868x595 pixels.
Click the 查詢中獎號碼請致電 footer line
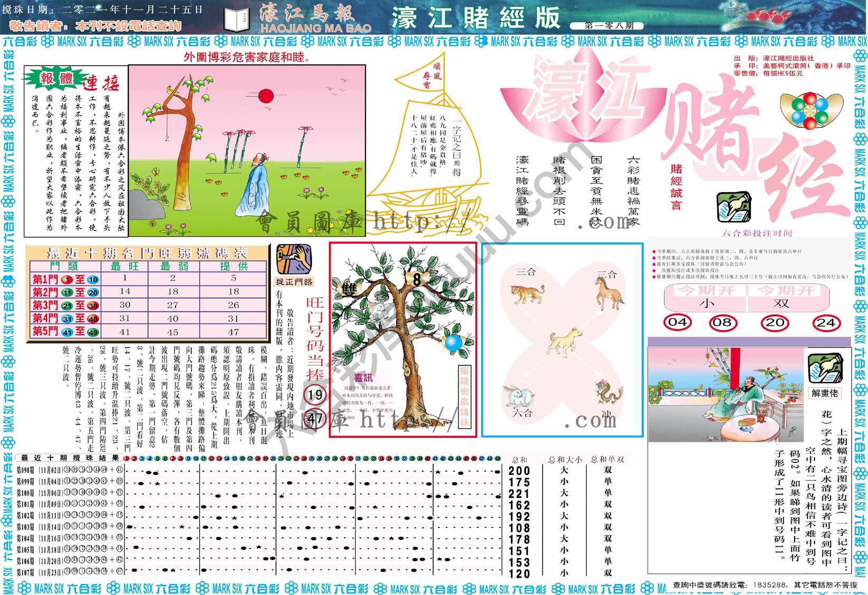pos(765,584)
